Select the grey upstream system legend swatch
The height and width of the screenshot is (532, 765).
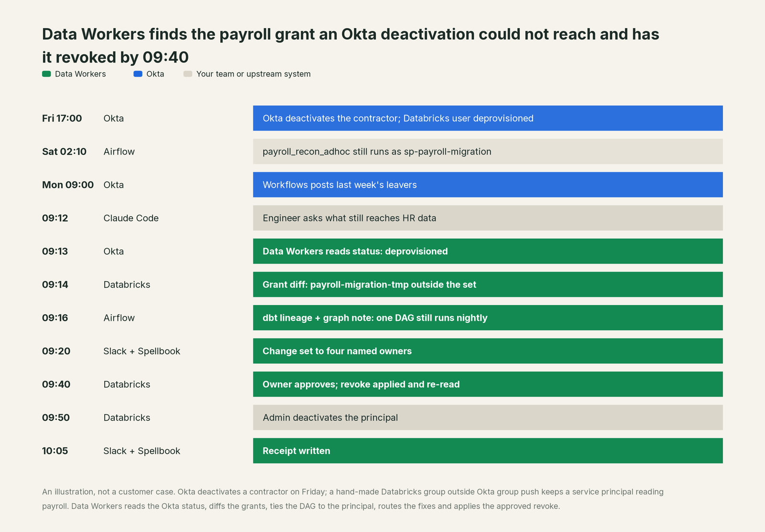188,74
